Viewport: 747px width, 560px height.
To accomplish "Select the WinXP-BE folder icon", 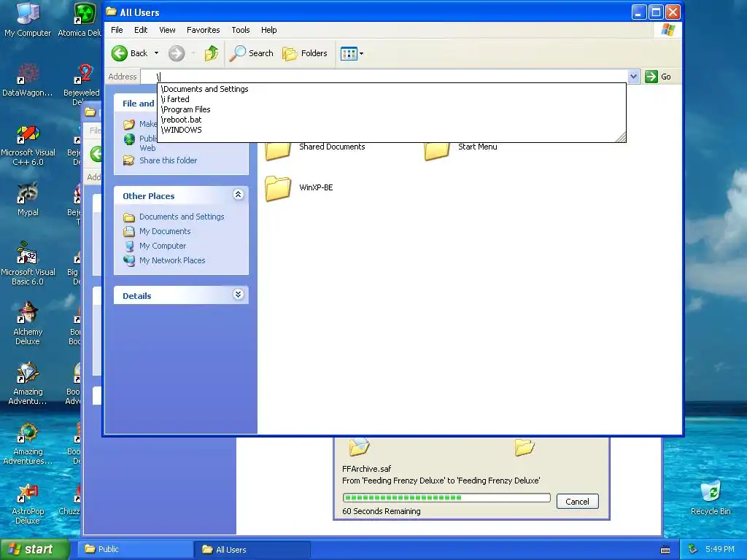I will 278,188.
